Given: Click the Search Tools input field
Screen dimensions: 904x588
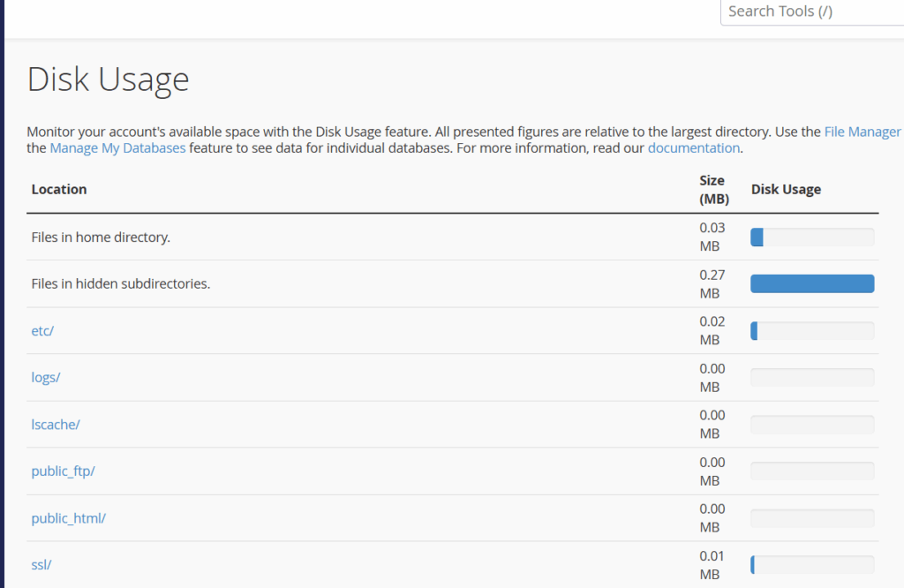Looking at the screenshot, I should 812,11.
